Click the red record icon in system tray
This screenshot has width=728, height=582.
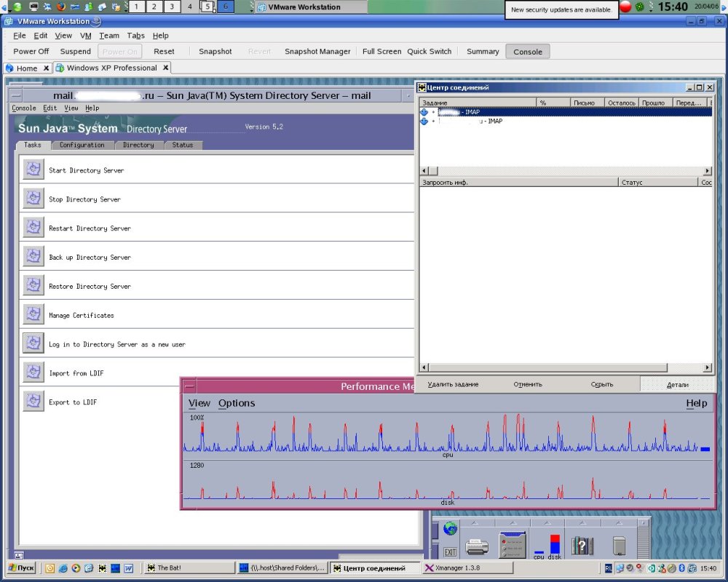pyautogui.click(x=625, y=7)
